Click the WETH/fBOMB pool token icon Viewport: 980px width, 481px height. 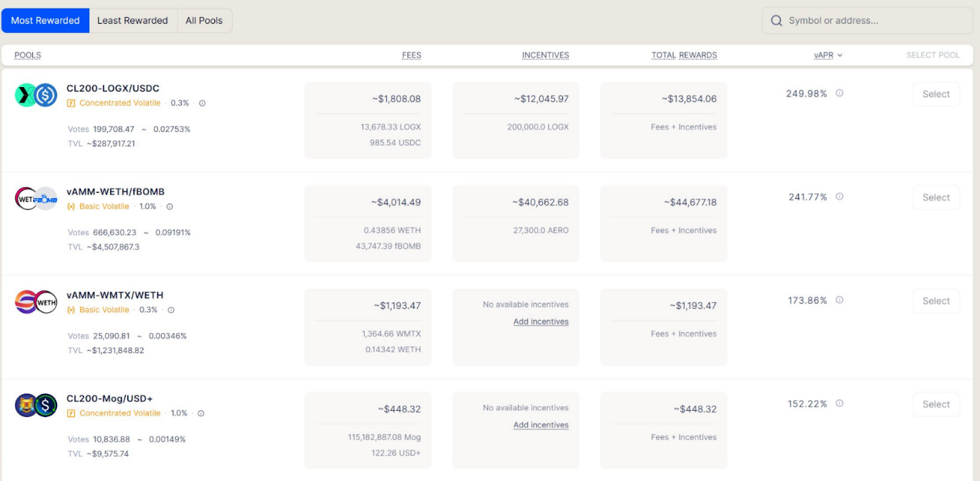click(36, 198)
